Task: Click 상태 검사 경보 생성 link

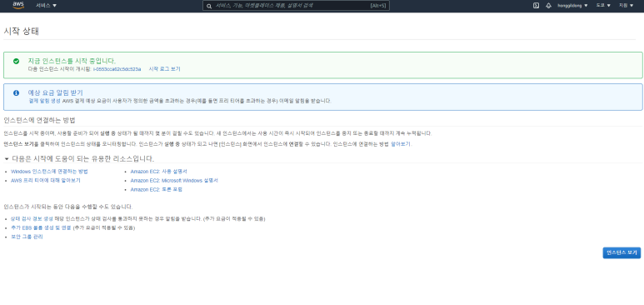Action: [32, 218]
